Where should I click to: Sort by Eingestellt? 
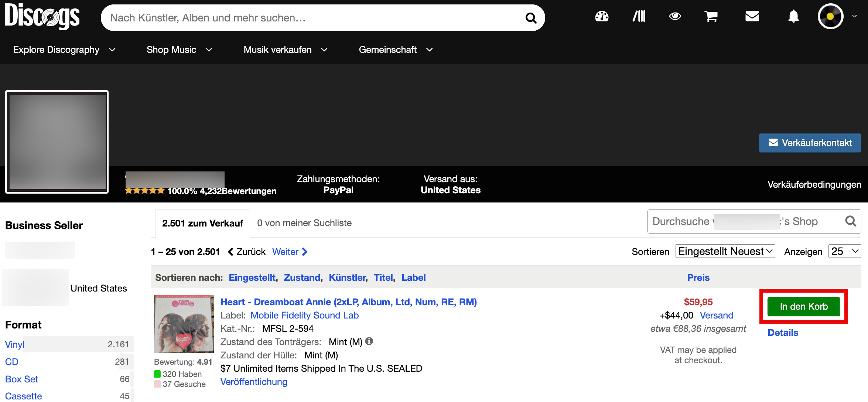click(252, 277)
